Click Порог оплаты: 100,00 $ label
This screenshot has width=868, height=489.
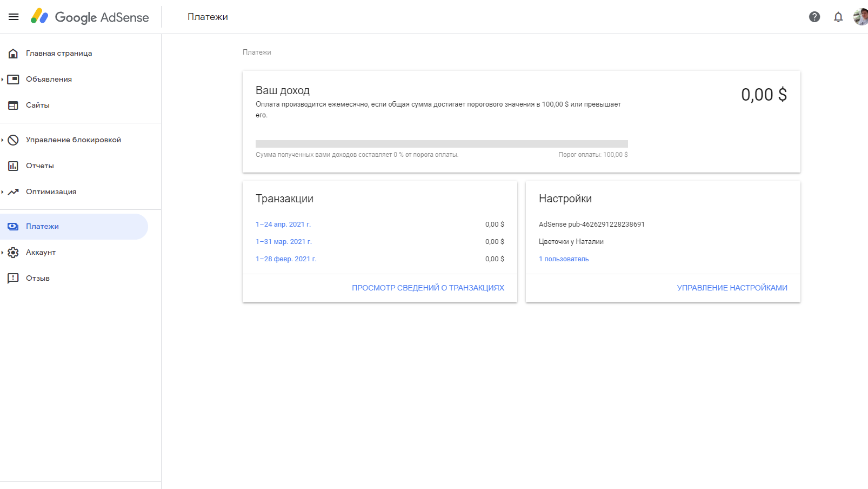[593, 155]
